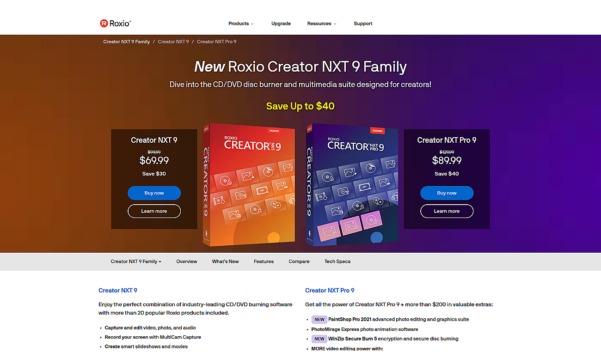Switch to the What's New tab
601x364 pixels.
coord(226,261)
